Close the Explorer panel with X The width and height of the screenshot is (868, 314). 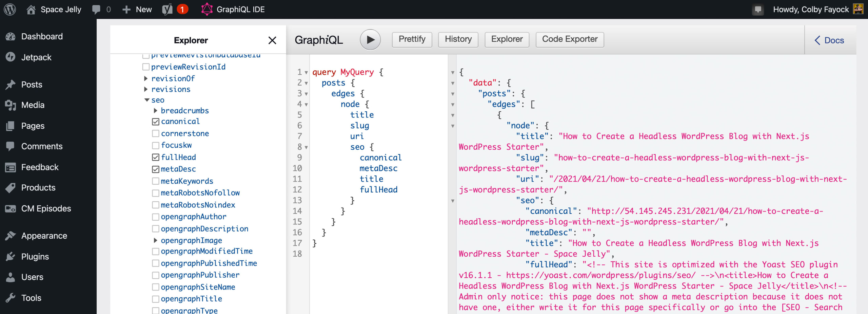[272, 40]
